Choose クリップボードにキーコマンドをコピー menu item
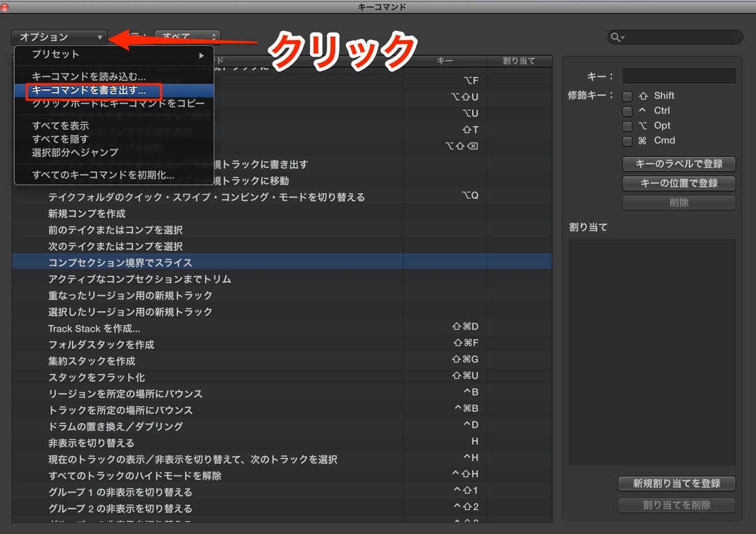 [x=114, y=104]
